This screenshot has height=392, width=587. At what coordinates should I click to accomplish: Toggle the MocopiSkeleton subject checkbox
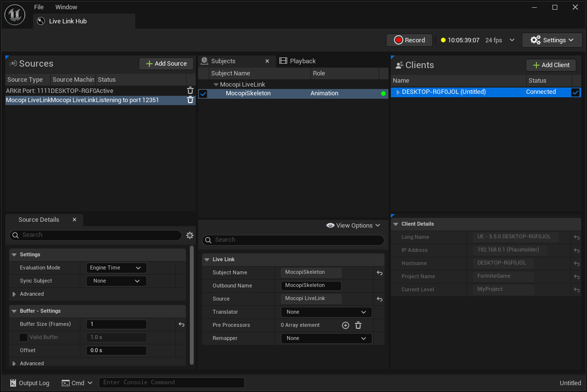point(203,94)
